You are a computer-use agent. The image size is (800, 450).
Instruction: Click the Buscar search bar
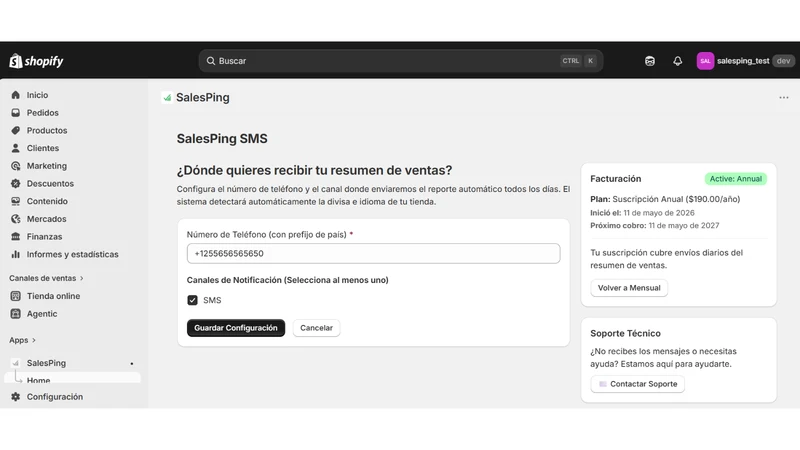[401, 61]
